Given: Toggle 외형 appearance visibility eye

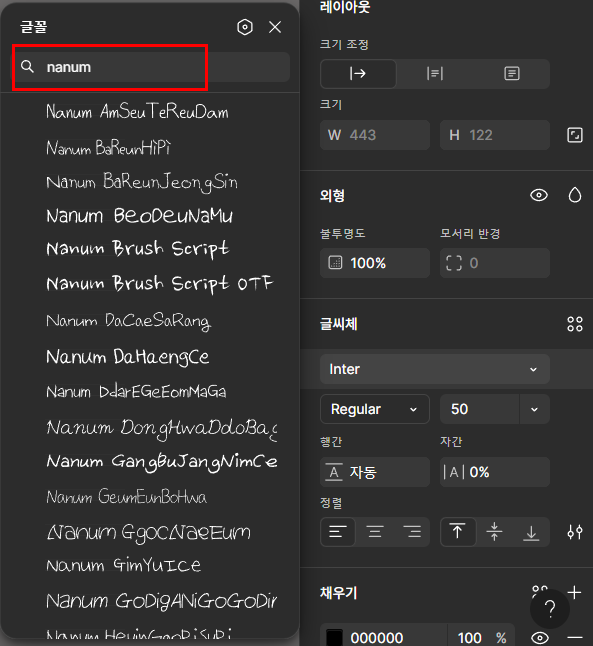Looking at the screenshot, I should click(539, 195).
